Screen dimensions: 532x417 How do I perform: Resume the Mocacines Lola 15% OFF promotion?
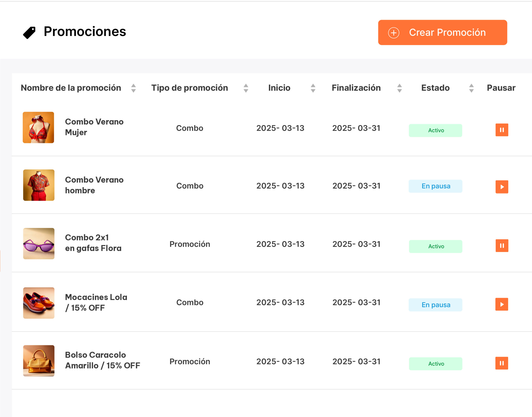(x=501, y=304)
